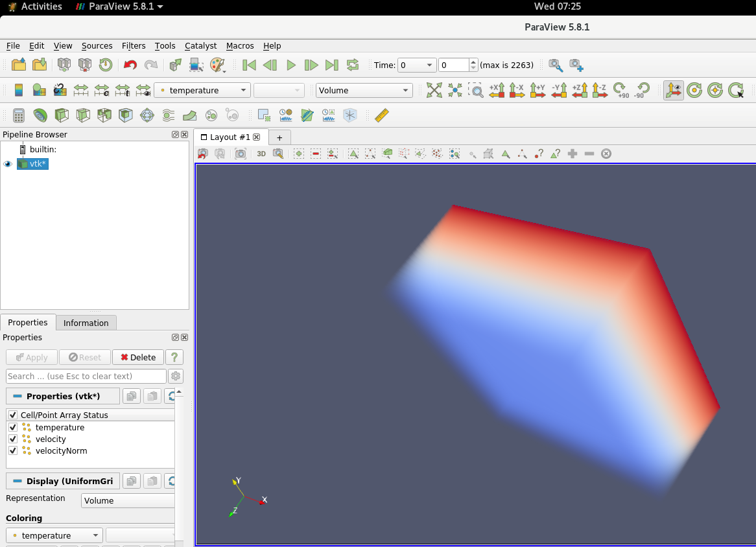Click the Play animation button
Viewport: 756px width, 547px height.
[x=291, y=65]
